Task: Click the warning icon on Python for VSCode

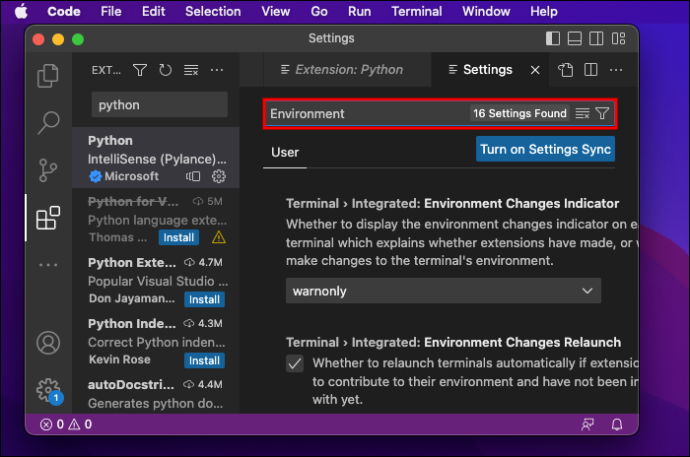Action: pos(219,238)
